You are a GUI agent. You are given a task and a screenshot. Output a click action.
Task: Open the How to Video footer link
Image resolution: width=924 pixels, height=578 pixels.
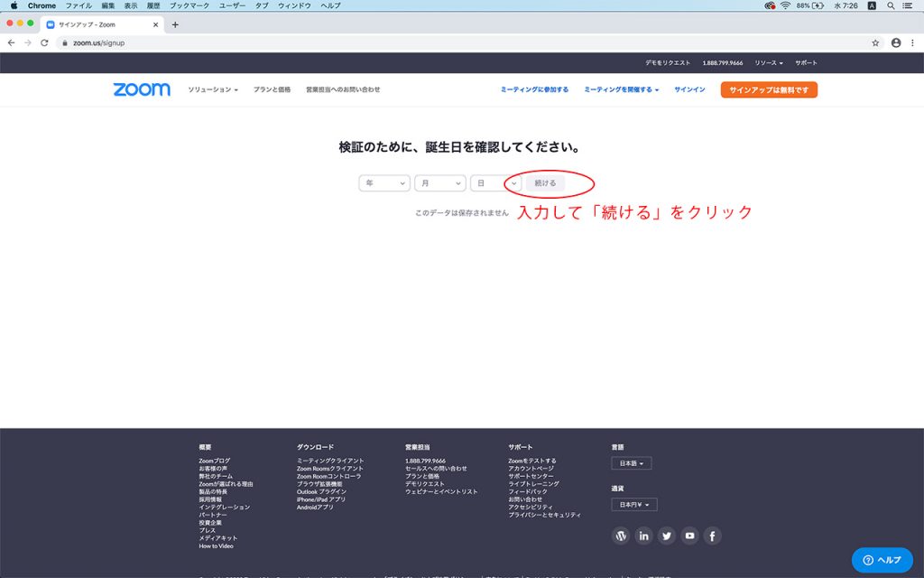pyautogui.click(x=216, y=545)
